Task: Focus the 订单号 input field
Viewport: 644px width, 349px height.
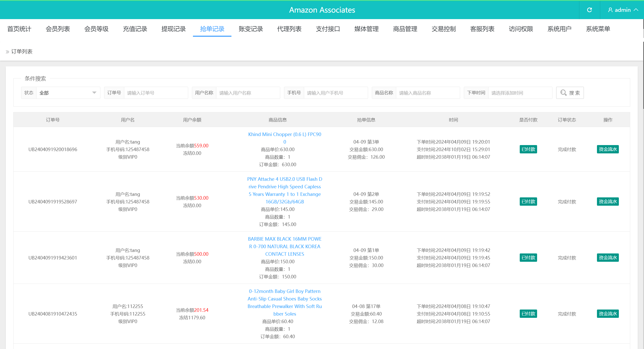Action: 156,93
